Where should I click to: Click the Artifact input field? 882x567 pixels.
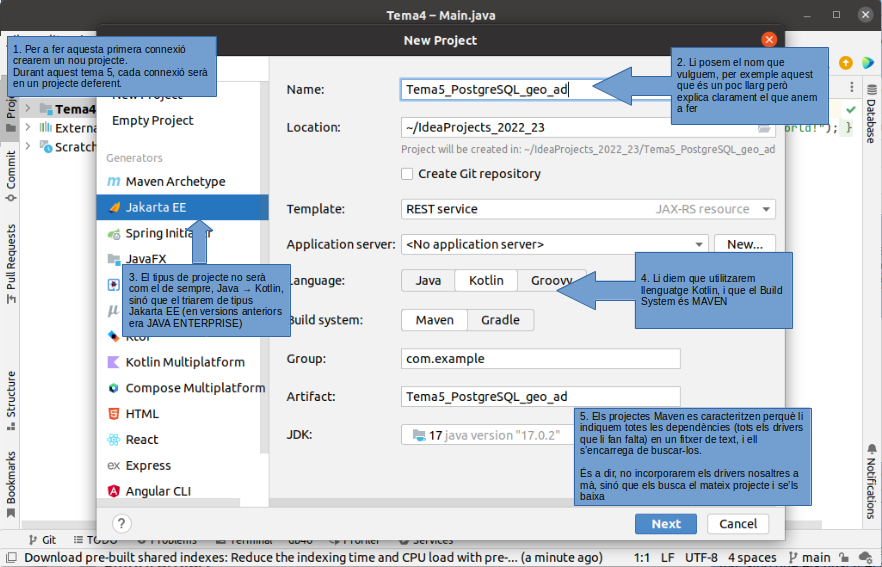tap(541, 397)
